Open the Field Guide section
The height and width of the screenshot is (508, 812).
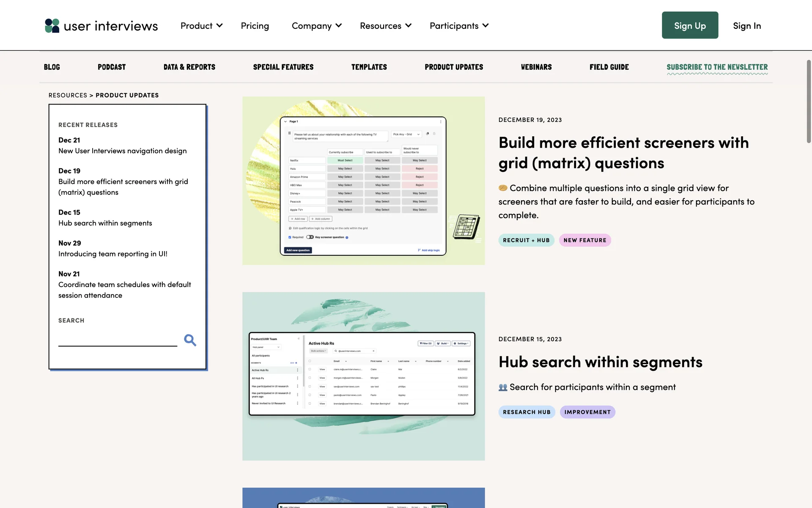coord(609,67)
